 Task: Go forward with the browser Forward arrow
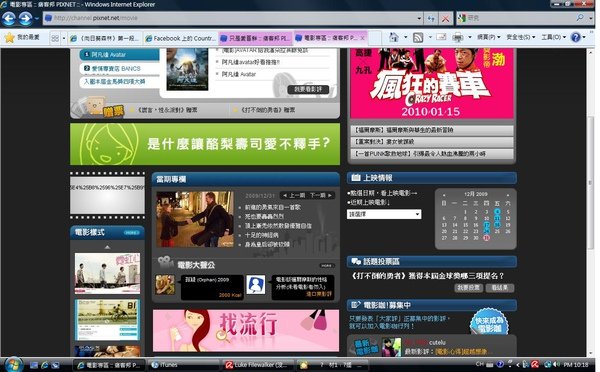click(25, 18)
